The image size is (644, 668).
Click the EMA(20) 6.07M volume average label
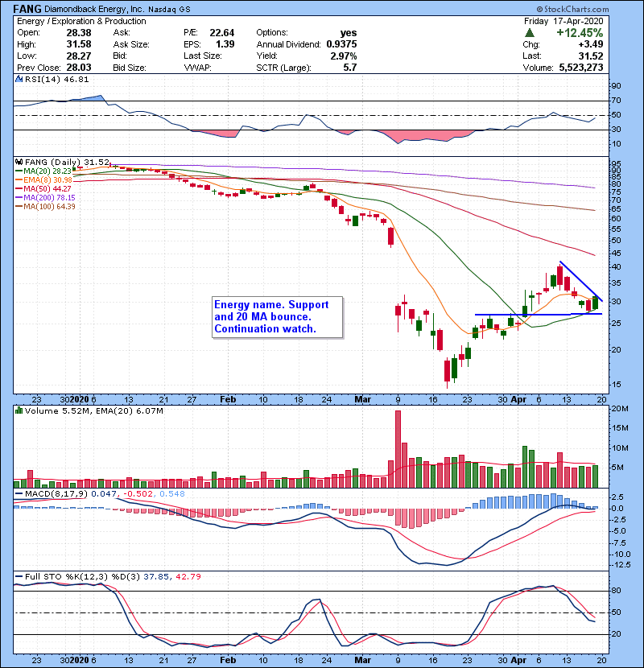click(x=130, y=410)
